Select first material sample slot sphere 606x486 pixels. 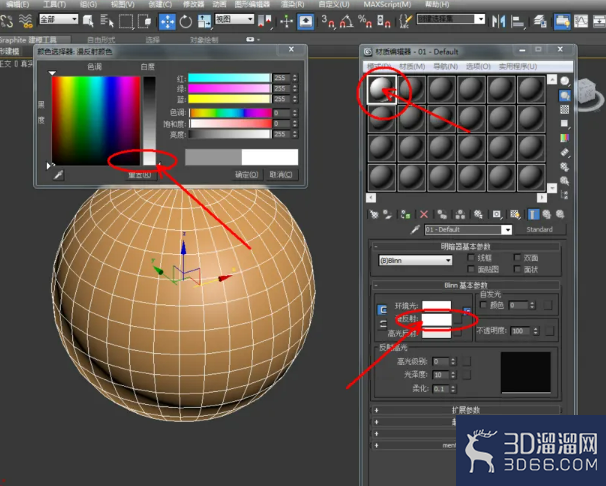(381, 89)
